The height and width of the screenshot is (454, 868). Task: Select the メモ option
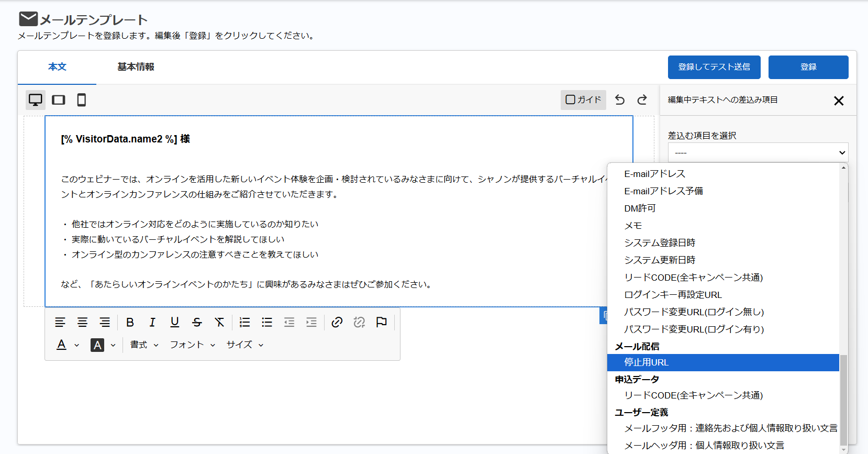pos(723,226)
